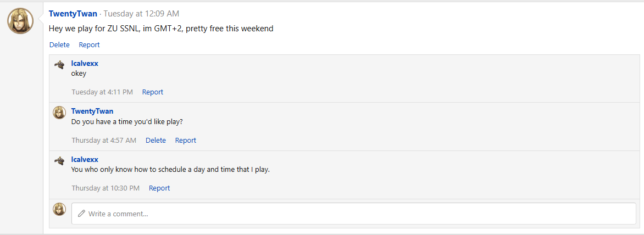Click the "Thursday at 4:57 AM" timestamp

[104, 140]
